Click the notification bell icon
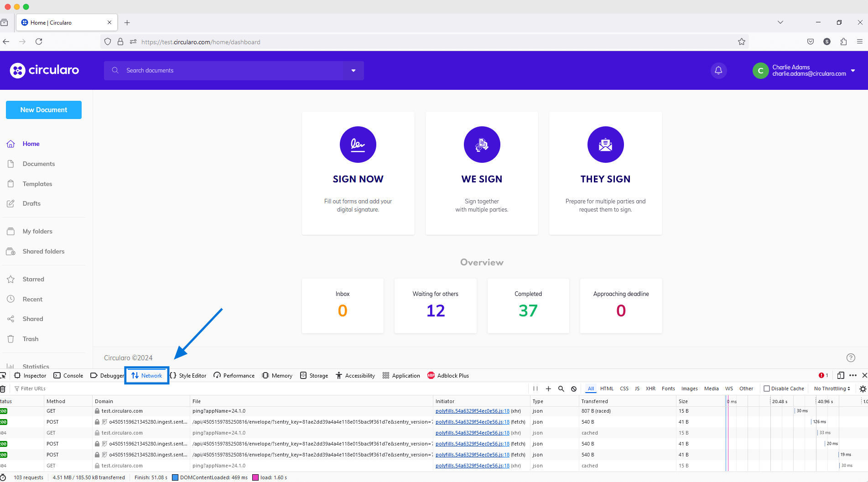Screen dimensions: 868x482 (x=718, y=71)
